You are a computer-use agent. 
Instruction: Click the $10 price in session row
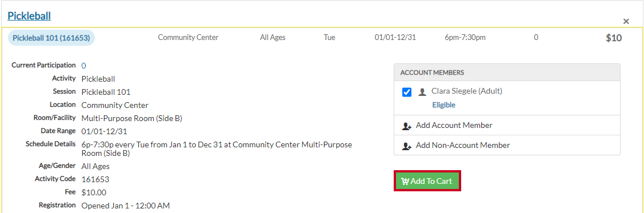(x=614, y=38)
